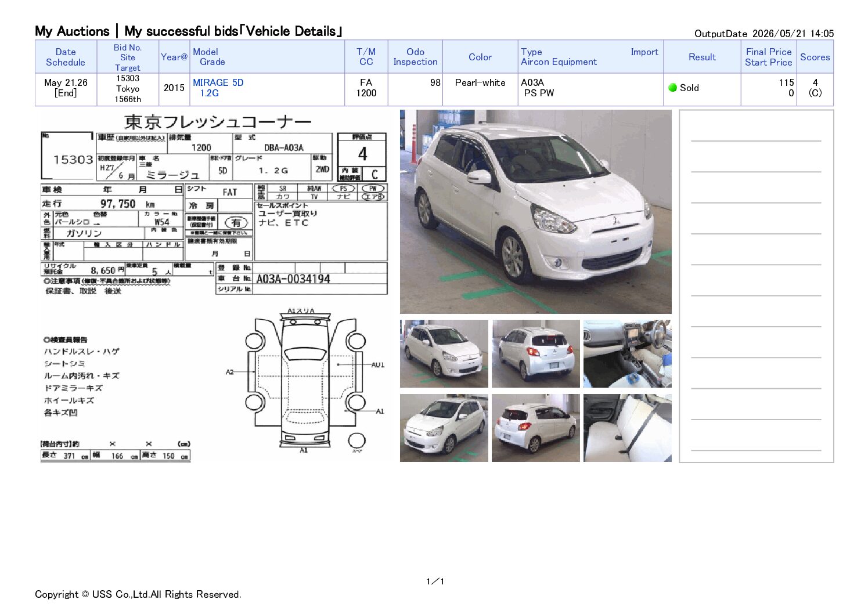Open the main front-angle car photo
868x614 pixels.
[535, 212]
